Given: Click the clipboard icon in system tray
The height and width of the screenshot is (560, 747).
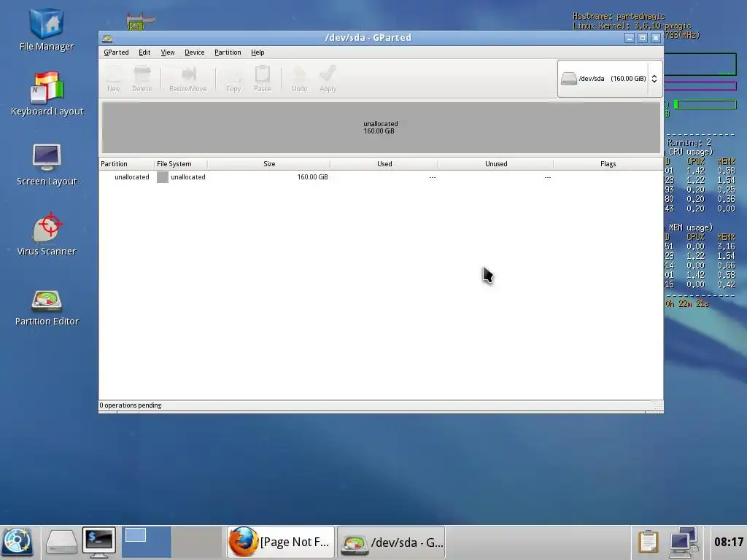Looking at the screenshot, I should 648,542.
